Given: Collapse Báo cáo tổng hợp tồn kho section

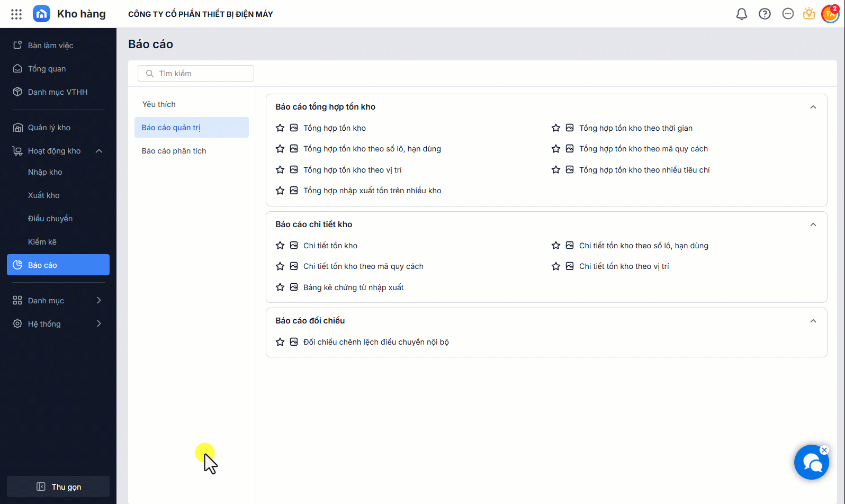Looking at the screenshot, I should tap(813, 107).
